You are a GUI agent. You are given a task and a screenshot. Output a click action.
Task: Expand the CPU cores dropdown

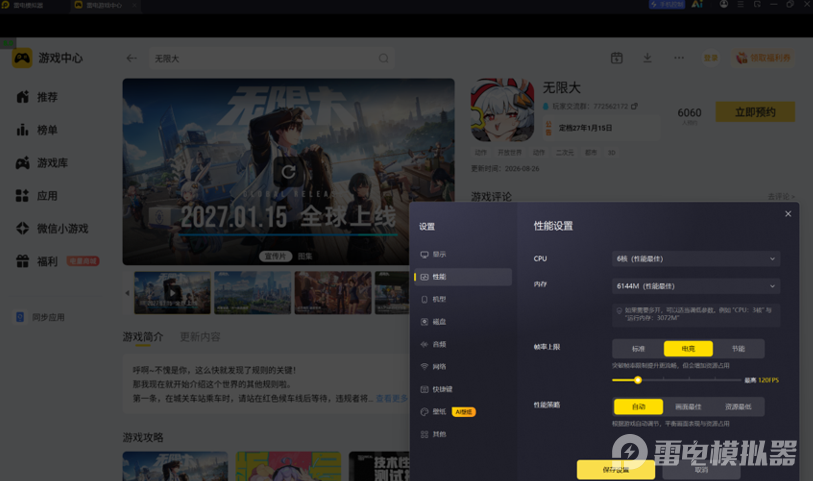[696, 259]
